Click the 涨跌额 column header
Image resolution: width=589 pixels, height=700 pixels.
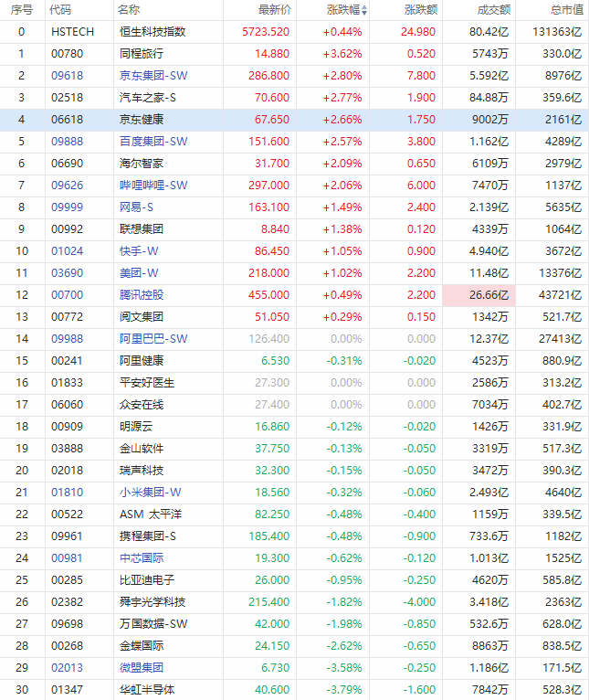point(421,10)
